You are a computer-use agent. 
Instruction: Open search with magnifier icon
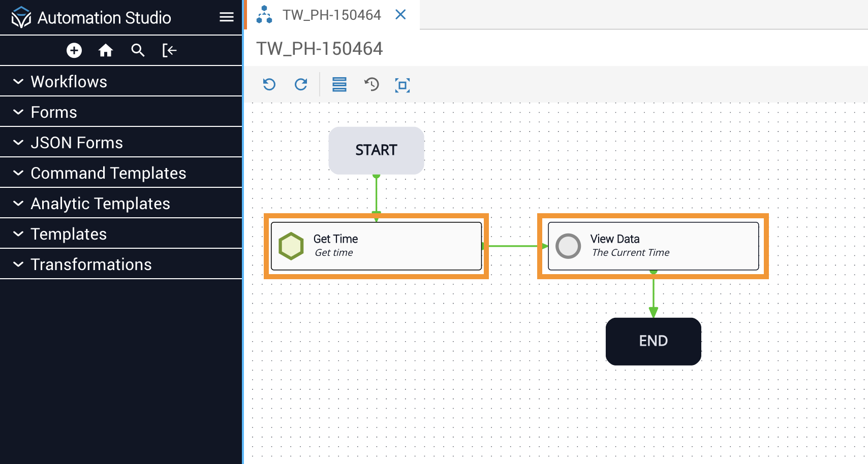click(x=138, y=50)
